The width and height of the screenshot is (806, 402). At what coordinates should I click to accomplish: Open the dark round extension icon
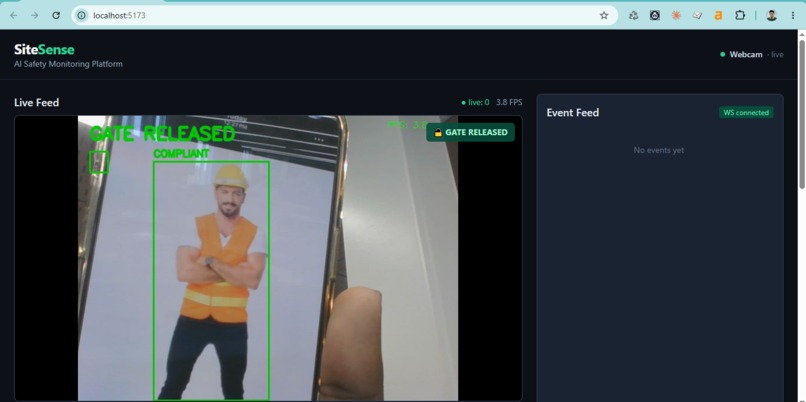coord(654,15)
